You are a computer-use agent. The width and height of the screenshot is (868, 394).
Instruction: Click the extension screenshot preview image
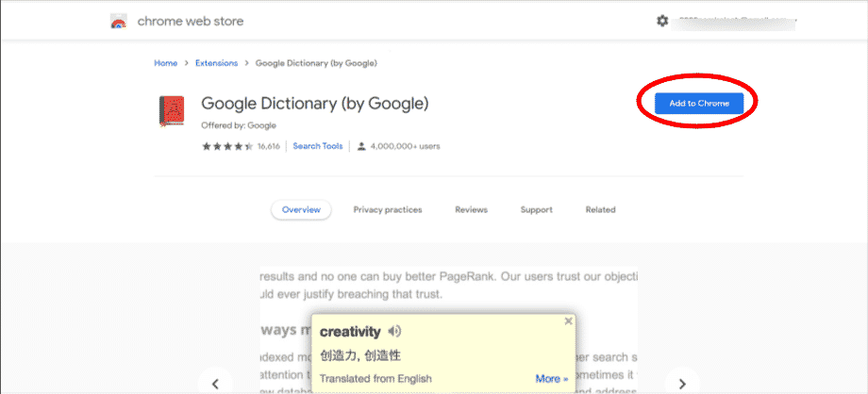point(449,331)
